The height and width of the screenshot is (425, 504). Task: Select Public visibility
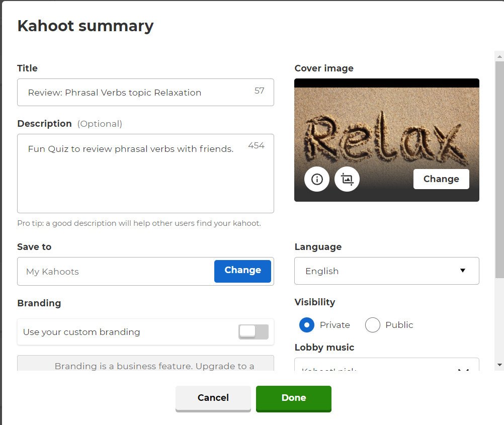[373, 325]
